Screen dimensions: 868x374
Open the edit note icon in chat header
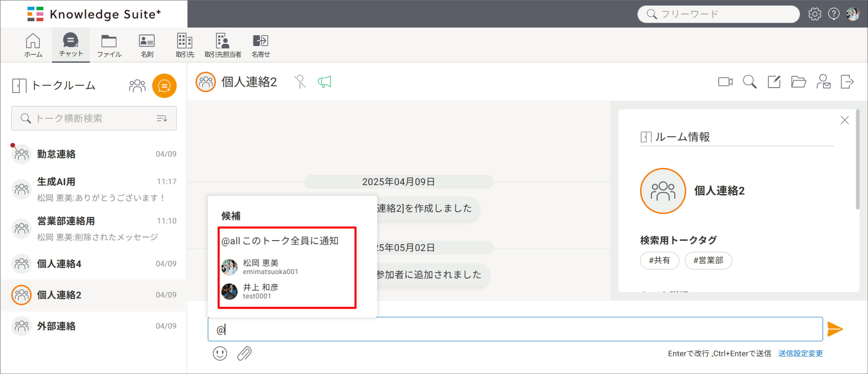(774, 82)
